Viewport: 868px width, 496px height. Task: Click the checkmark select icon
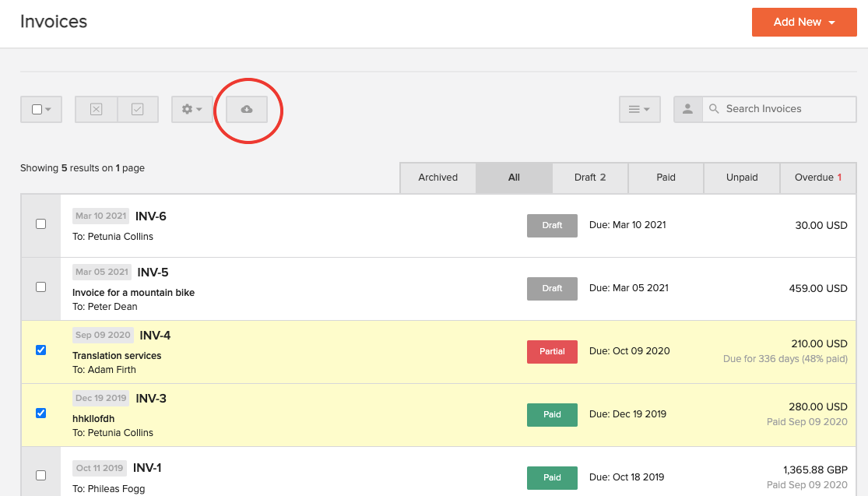[x=138, y=109]
